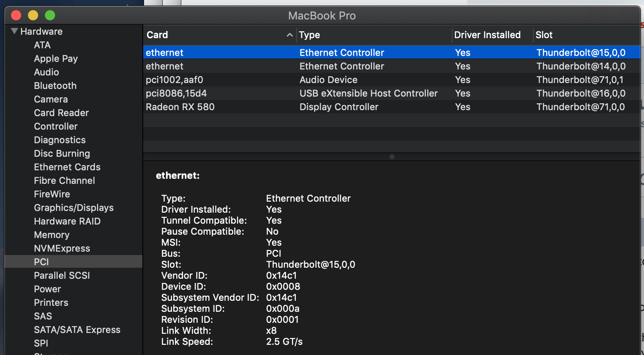Zoom the window with green button
Viewport: 644px width, 355px height.
pyautogui.click(x=50, y=15)
